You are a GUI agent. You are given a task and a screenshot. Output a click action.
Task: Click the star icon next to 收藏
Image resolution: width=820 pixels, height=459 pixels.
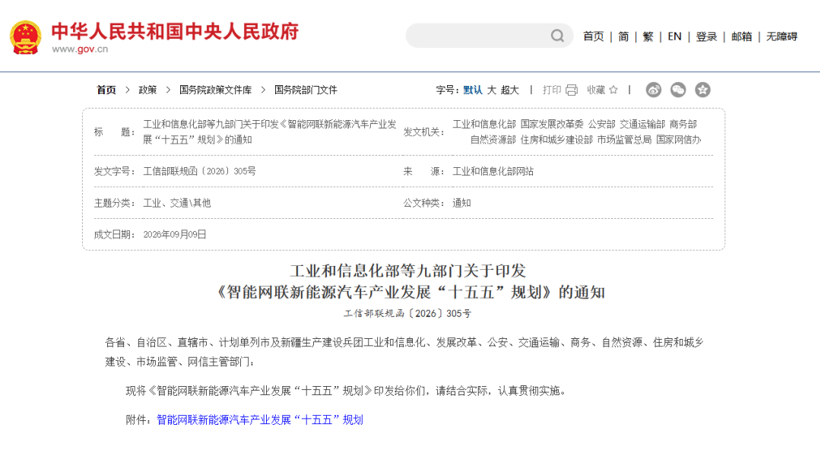point(613,90)
